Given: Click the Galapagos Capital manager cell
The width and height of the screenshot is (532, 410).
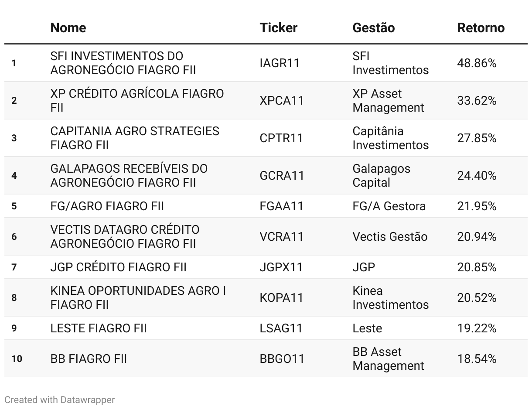Looking at the screenshot, I should [381, 176].
